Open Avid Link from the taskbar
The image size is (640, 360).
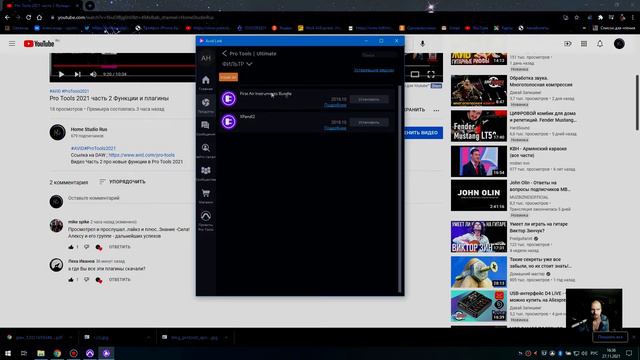click(106, 353)
